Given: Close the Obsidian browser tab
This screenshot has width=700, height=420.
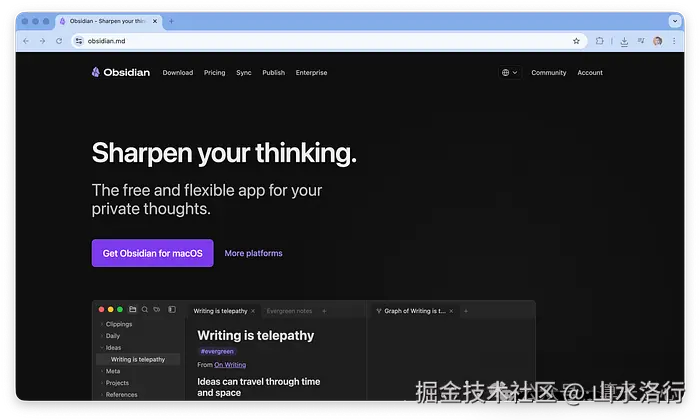Looking at the screenshot, I should point(155,21).
